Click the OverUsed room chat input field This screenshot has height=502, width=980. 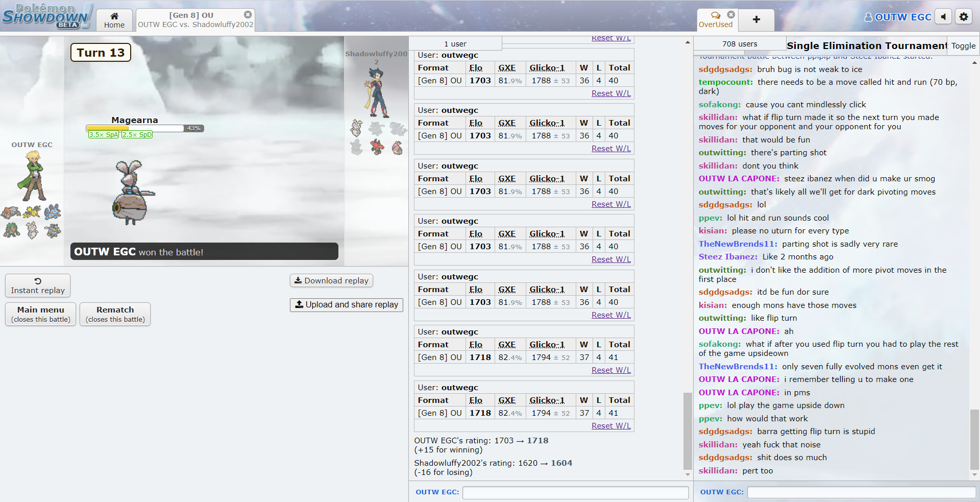tap(862, 492)
